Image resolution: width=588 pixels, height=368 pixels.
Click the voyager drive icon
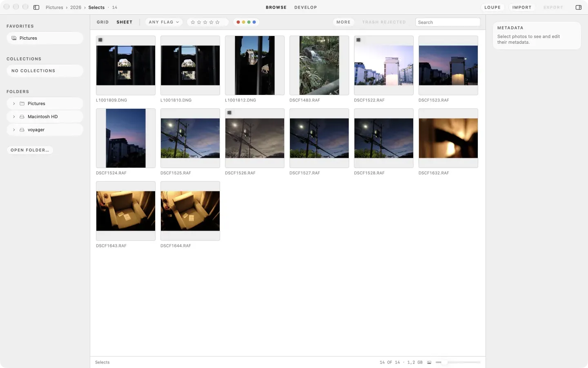click(x=22, y=130)
